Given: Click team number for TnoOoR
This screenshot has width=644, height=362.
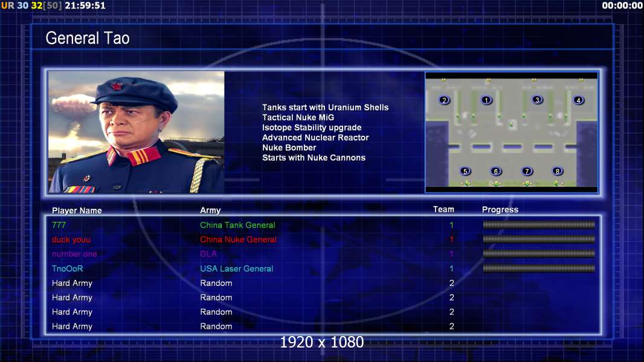Looking at the screenshot, I should [451, 269].
